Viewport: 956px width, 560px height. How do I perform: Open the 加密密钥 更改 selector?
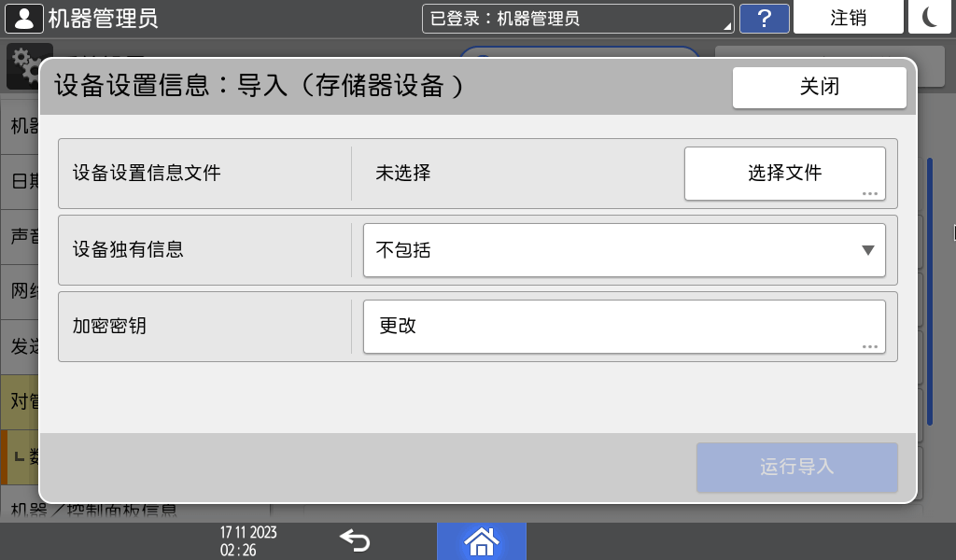pyautogui.click(x=624, y=326)
